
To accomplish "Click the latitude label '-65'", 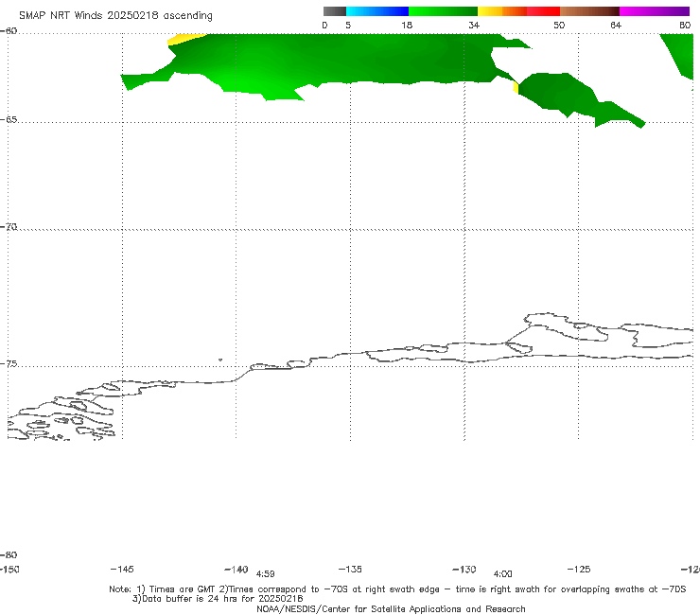I will coord(9,120).
